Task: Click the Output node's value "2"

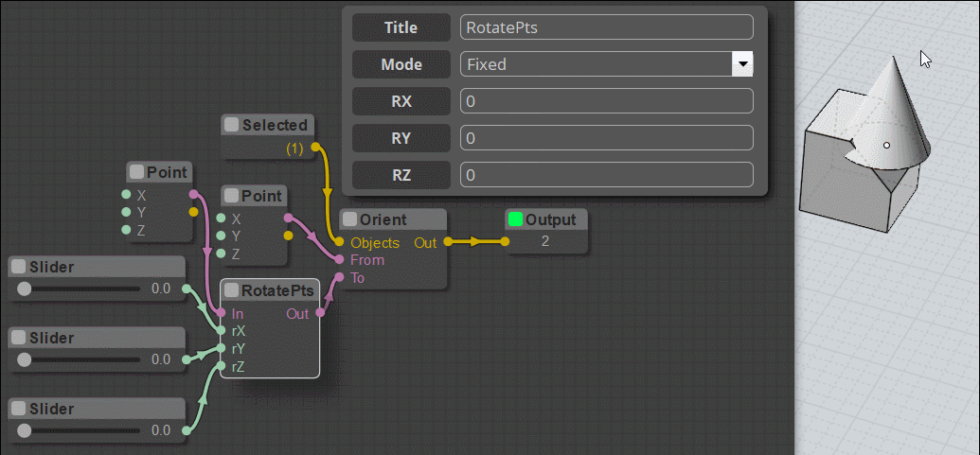Action: (x=545, y=241)
